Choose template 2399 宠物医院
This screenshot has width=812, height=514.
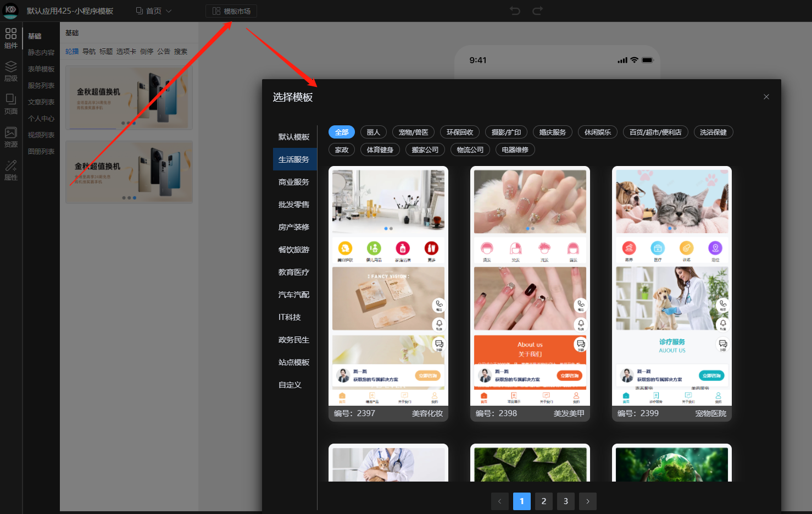[672, 294]
